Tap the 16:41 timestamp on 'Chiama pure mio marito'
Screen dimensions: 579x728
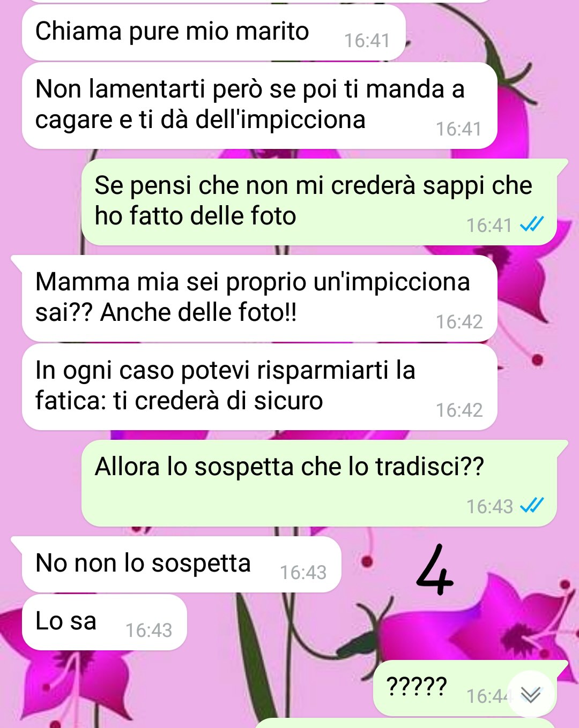[367, 41]
